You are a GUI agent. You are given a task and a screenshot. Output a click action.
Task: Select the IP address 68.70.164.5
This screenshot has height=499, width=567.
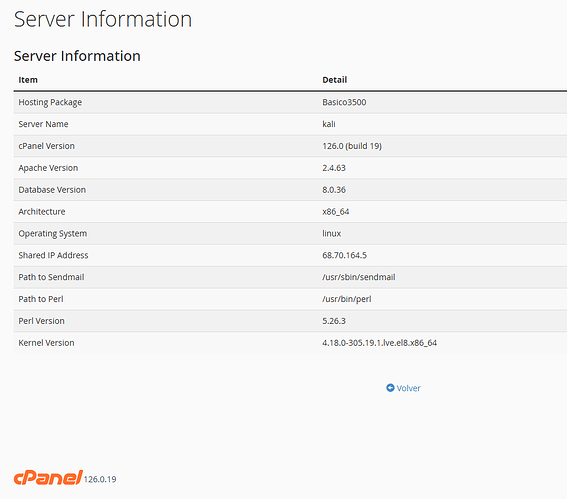click(344, 255)
